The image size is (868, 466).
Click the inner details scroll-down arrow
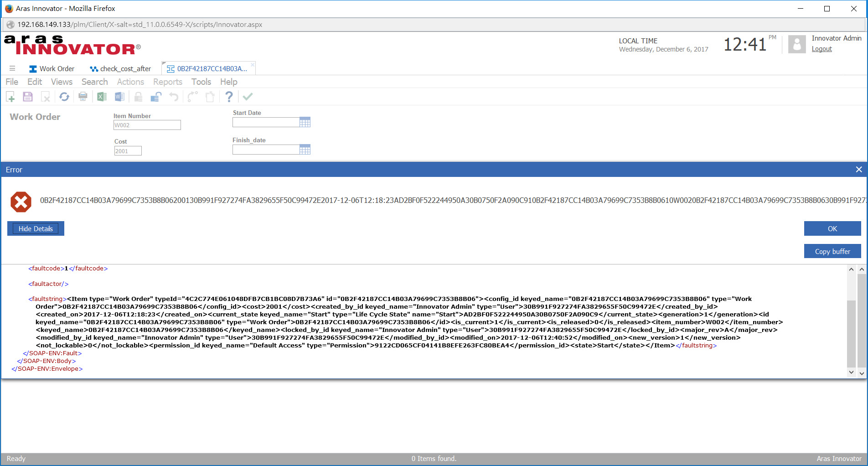[851, 373]
